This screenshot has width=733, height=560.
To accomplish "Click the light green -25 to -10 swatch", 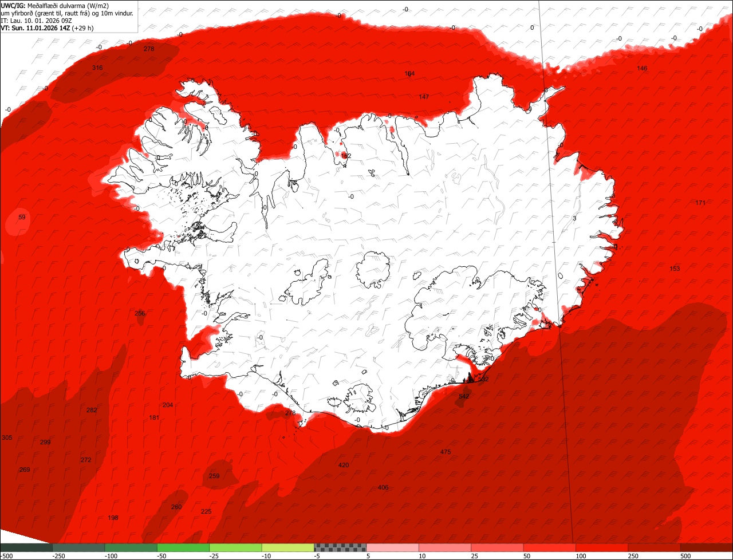I will coord(235,547).
